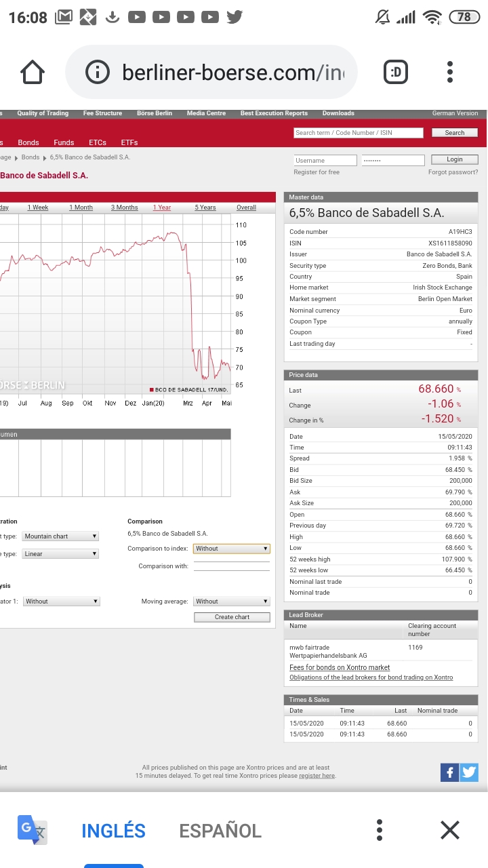The width and height of the screenshot is (488, 868).
Task: Focus the search term input field
Action: point(359,133)
